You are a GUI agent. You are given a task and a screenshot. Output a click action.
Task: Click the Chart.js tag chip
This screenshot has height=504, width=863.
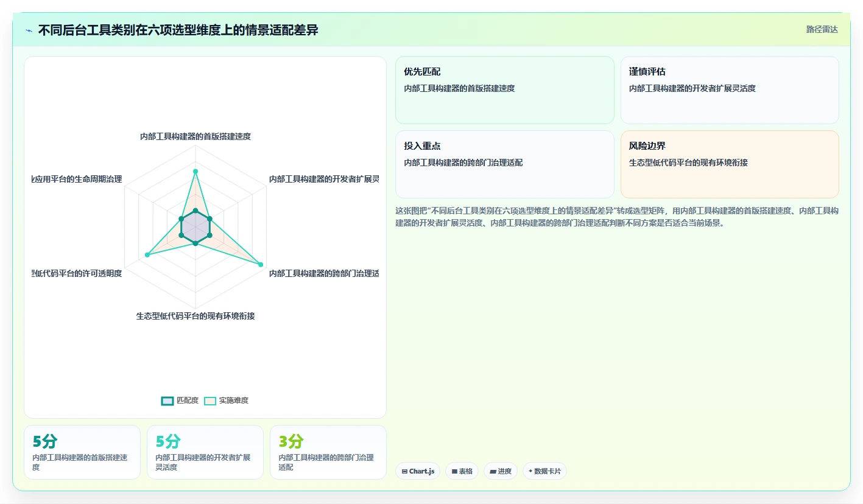tap(418, 471)
